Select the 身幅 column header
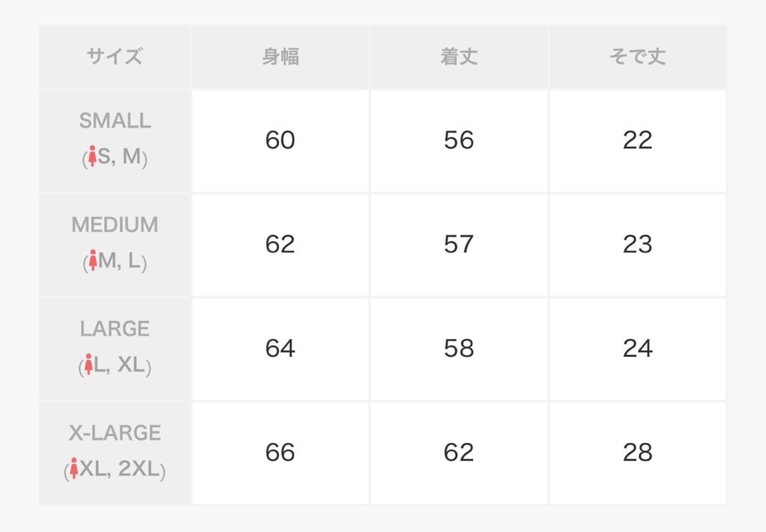Image resolution: width=766 pixels, height=532 pixels. [281, 56]
